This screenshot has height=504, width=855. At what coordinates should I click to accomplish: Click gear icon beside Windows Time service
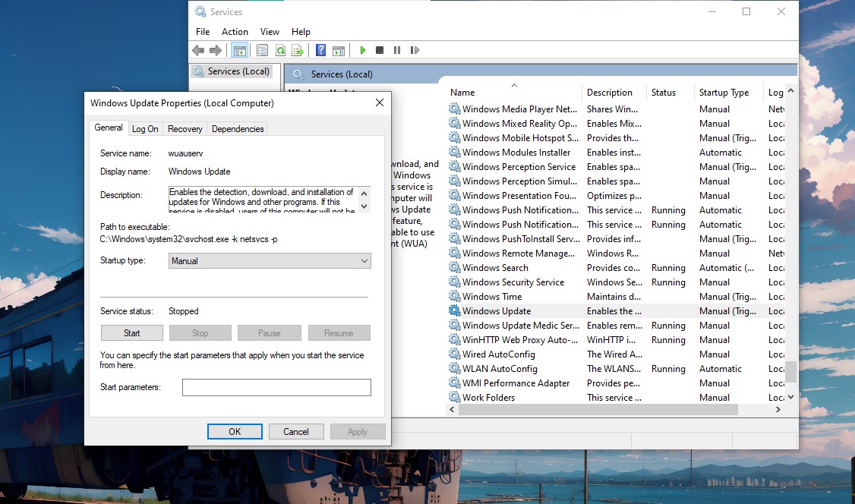tap(454, 297)
